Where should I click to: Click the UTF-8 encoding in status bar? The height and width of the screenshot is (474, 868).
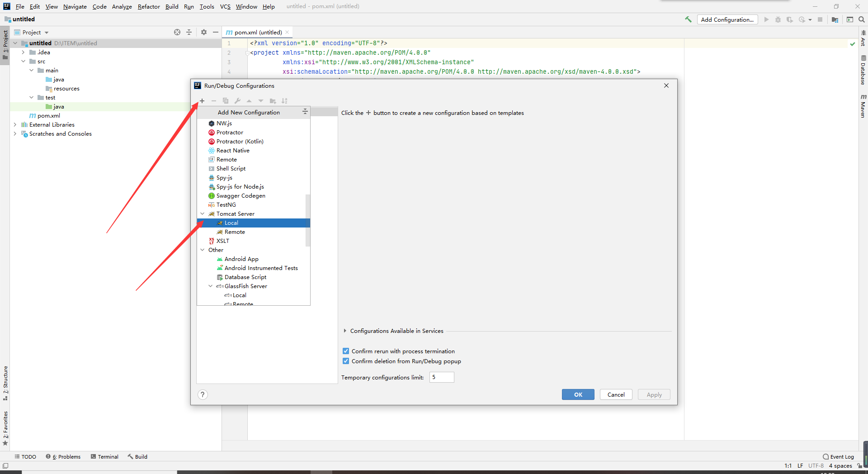click(816, 465)
